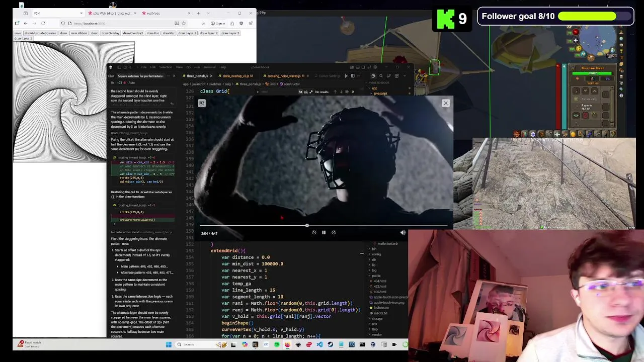The width and height of the screenshot is (644, 362).
Task: Open the editor File menu
Action: coord(144,67)
